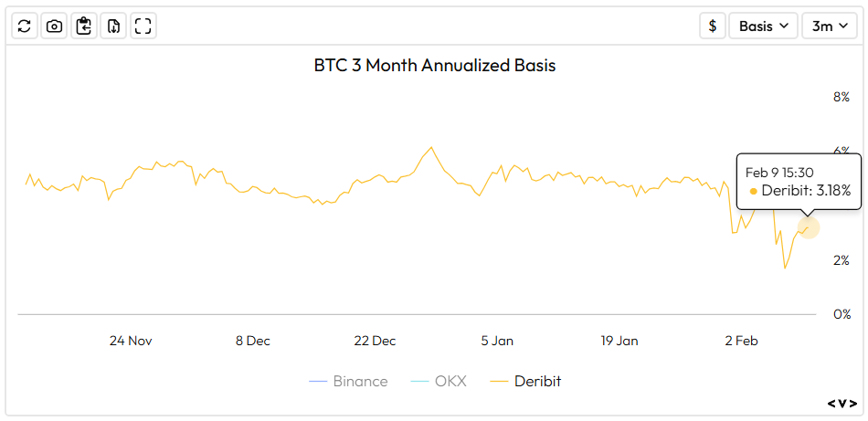Click the 2 Feb x-axis label
This screenshot has height=421, width=868.
tap(742, 341)
